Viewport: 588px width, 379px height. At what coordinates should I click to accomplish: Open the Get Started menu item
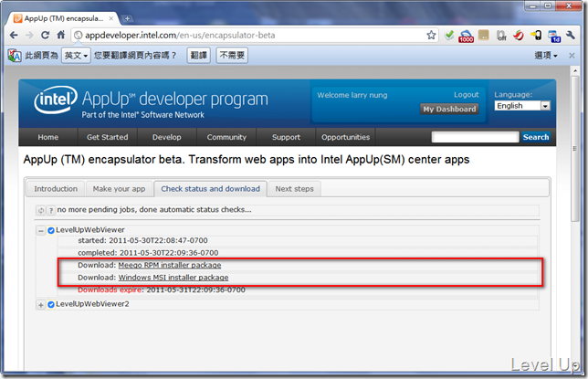point(107,137)
